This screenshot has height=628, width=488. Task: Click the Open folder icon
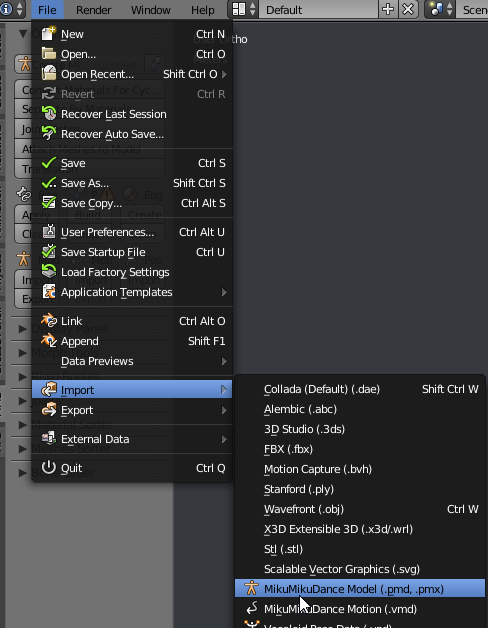click(48, 54)
